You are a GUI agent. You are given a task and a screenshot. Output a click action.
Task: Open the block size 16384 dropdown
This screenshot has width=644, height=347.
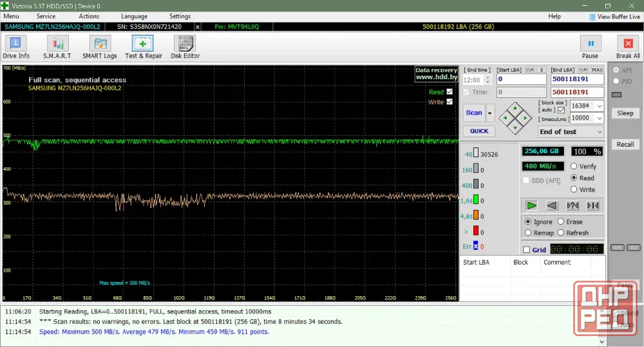(x=600, y=106)
